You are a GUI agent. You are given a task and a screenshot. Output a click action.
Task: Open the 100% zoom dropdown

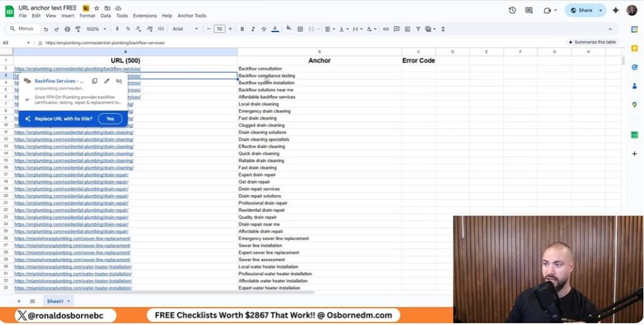(x=96, y=29)
